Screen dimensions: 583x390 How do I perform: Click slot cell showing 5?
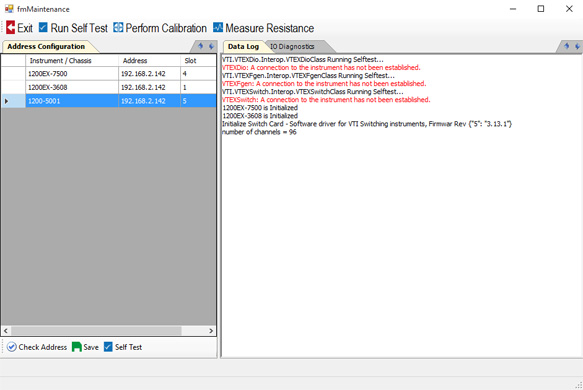198,101
